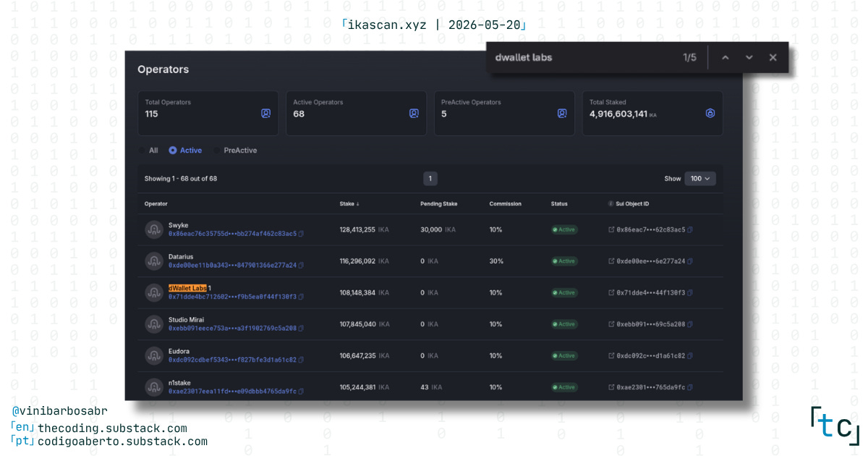
Task: Click Studio Mirai Active status badge
Action: click(564, 324)
